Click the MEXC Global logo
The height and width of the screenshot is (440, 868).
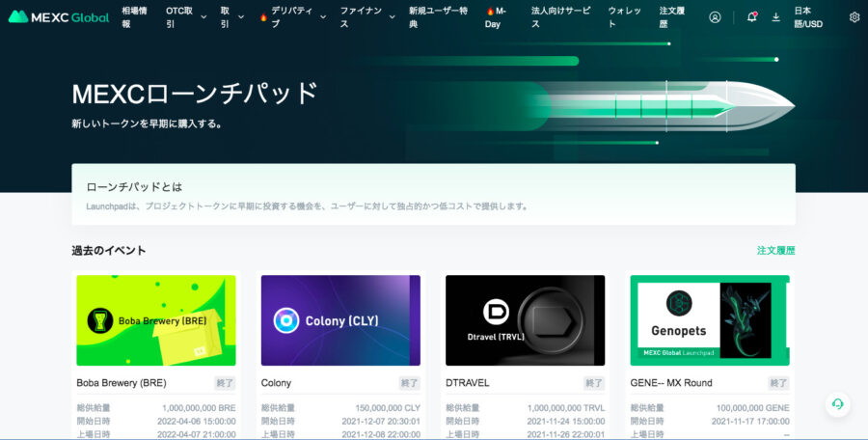pos(59,17)
